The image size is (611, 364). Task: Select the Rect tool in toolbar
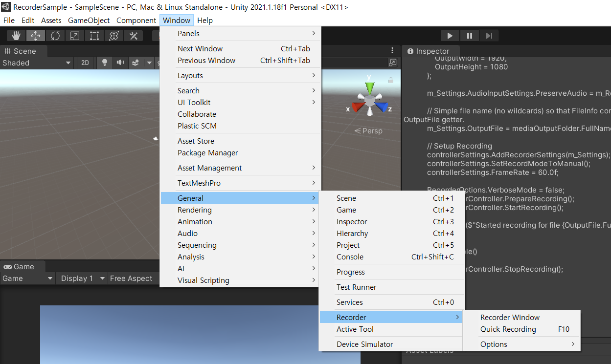94,36
